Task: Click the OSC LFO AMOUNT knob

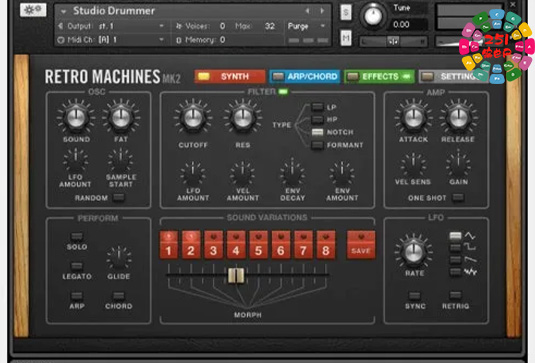Action: [75, 161]
